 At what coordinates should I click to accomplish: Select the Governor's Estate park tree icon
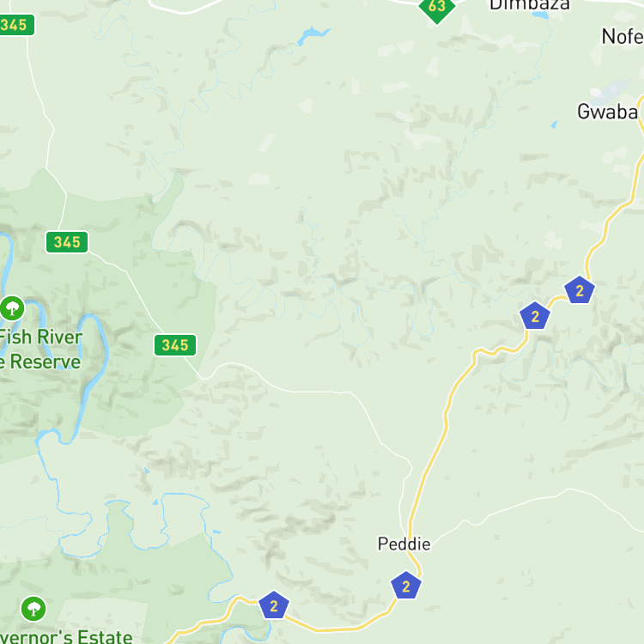tap(33, 609)
